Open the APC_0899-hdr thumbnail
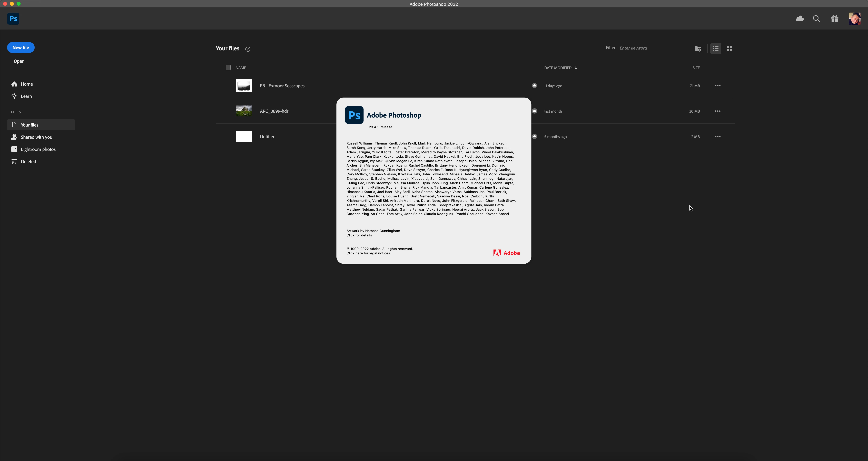This screenshot has height=461, width=868. tap(244, 111)
